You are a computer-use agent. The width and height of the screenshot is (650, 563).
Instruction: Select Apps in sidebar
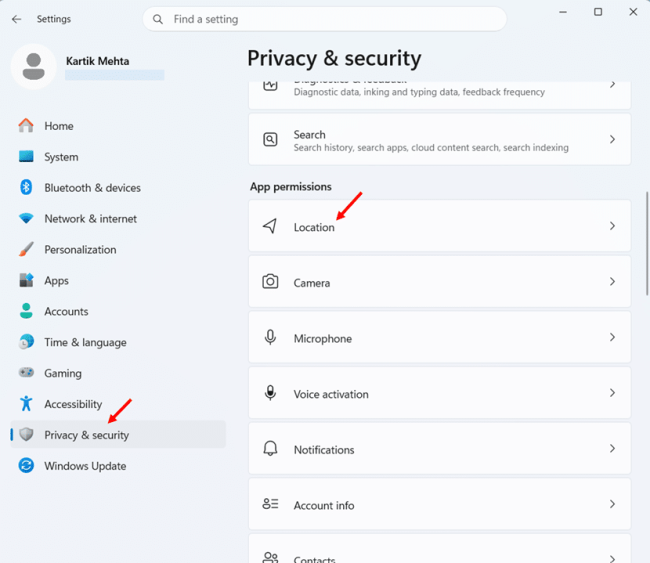[x=118, y=280]
